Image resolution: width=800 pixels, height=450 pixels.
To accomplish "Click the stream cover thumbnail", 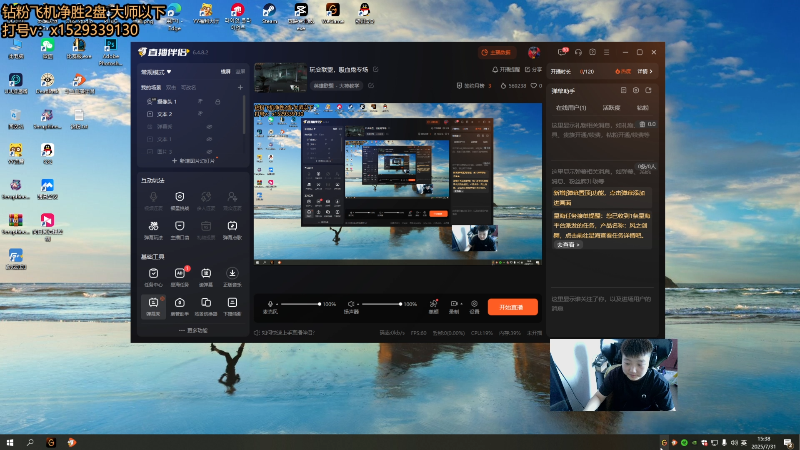I will point(280,78).
